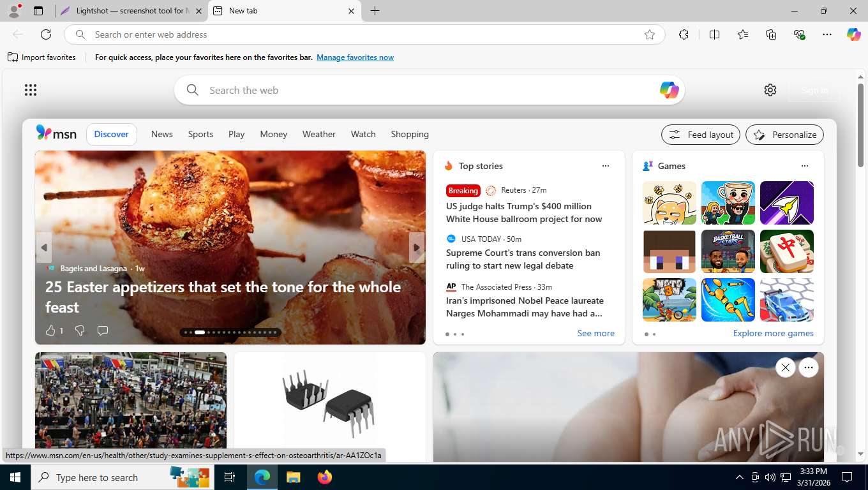Read Iran's imprisoned Nobel laureate story
The height and width of the screenshot is (490, 868).
(x=525, y=307)
